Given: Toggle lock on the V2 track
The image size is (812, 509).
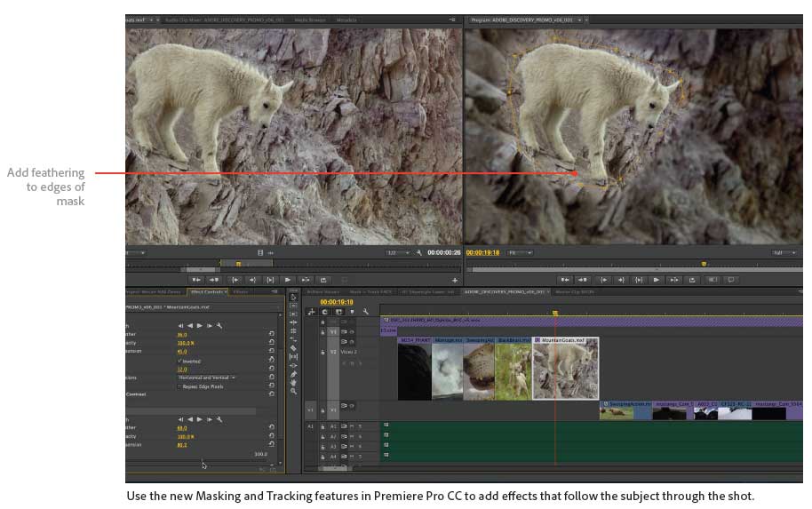Looking at the screenshot, I should (x=322, y=352).
